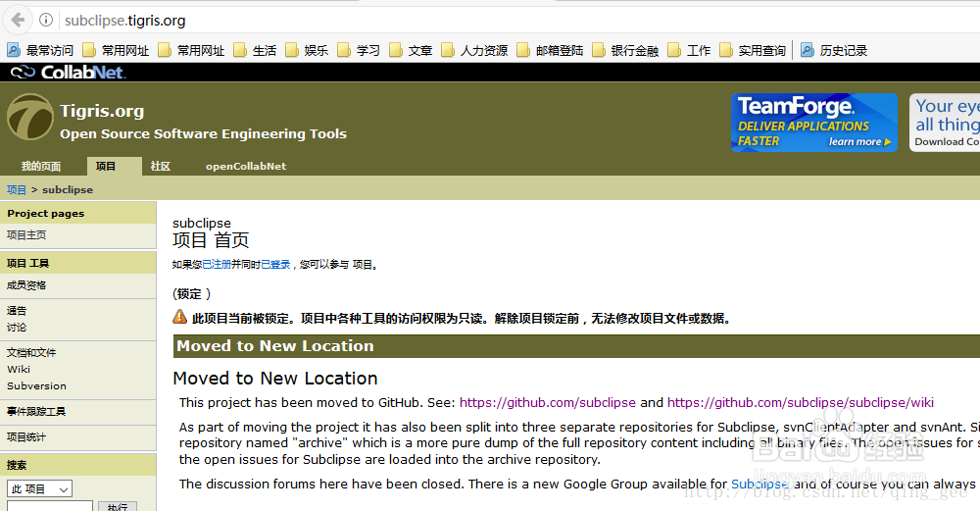This screenshot has height=511, width=980.
Task: Open the first 常用网址 bookmark folder
Action: point(117,50)
